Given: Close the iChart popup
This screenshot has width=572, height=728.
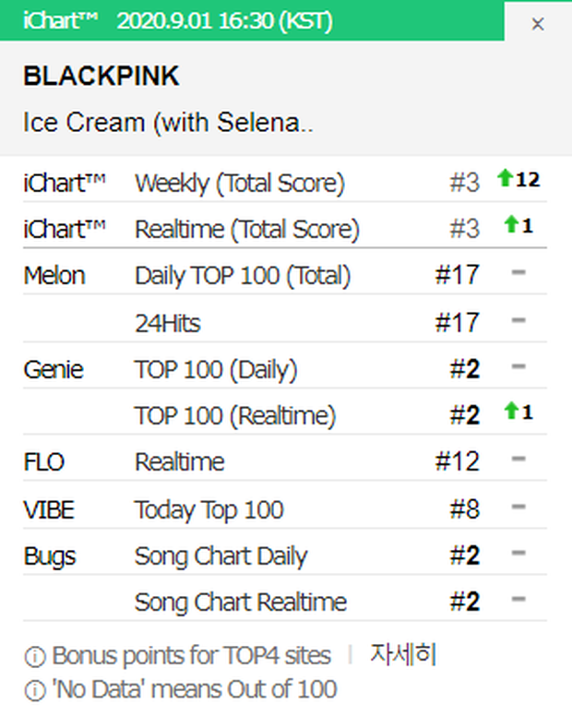Looking at the screenshot, I should [x=538, y=24].
